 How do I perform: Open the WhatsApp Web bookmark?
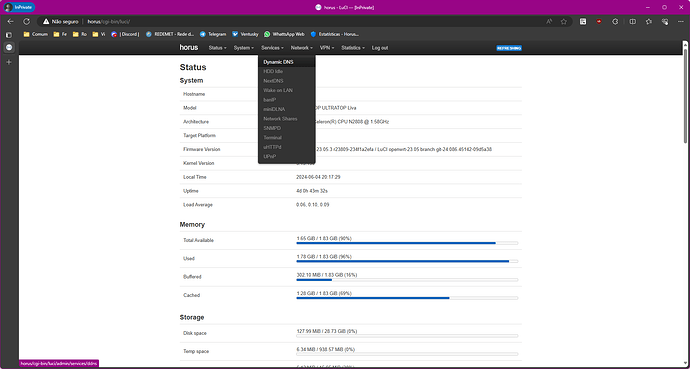(284, 34)
